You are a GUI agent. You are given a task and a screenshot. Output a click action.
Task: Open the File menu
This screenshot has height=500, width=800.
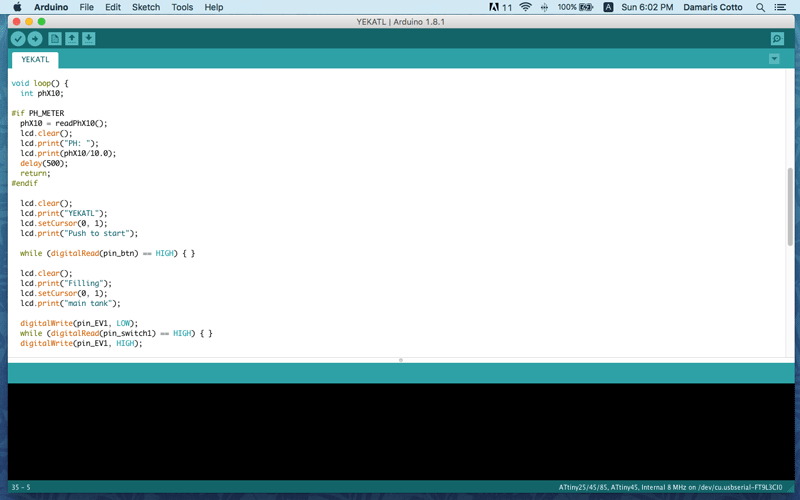coord(86,7)
